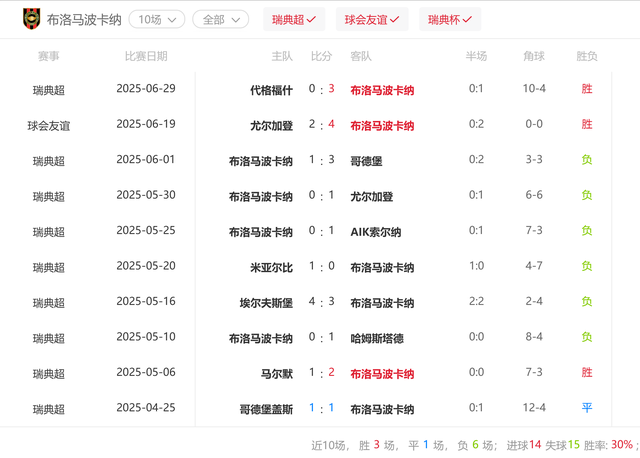640x458 pixels.
Task: Toggle the 球会友谊 filter
Action: tap(372, 19)
